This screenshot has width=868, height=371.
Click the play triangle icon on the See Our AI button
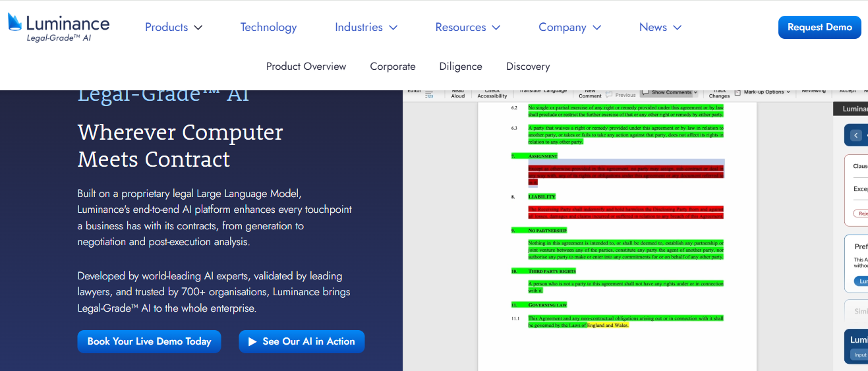[252, 341]
